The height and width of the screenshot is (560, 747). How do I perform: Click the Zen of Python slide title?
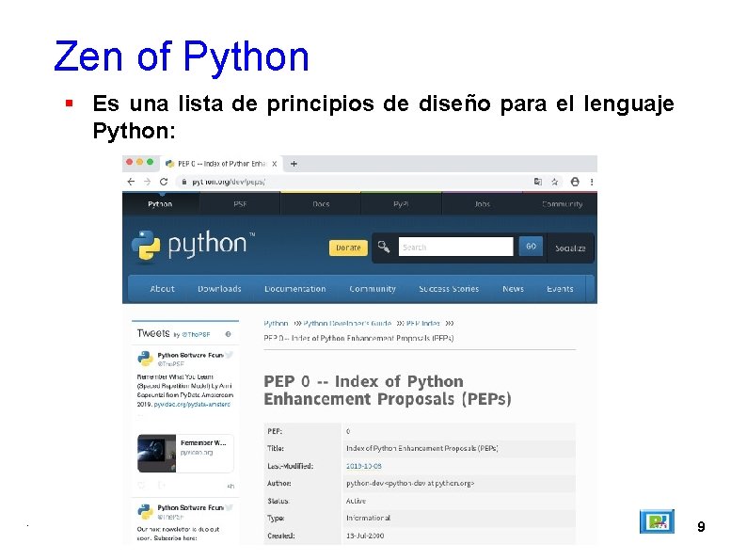(182, 56)
